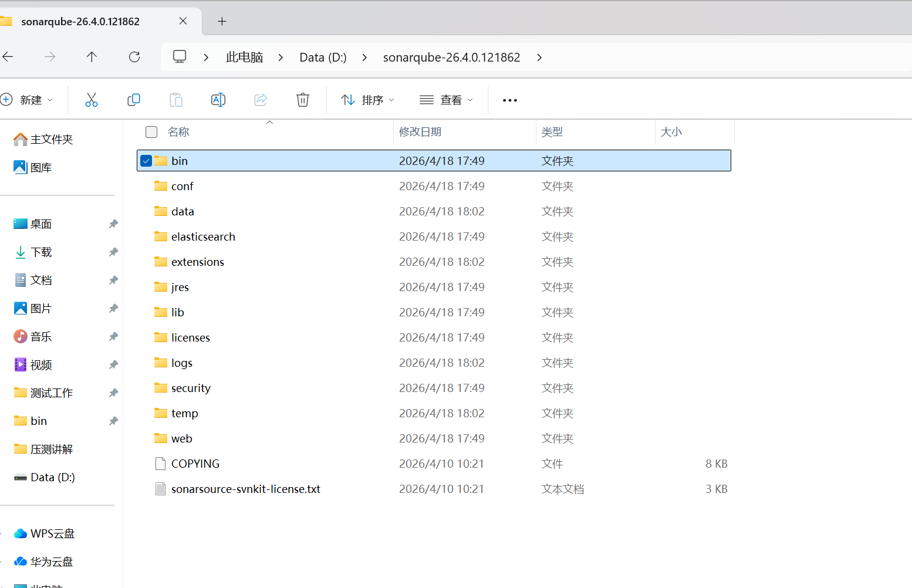The width and height of the screenshot is (912, 588).
Task: Expand chevron after Data (D:) in address bar
Action: point(364,57)
